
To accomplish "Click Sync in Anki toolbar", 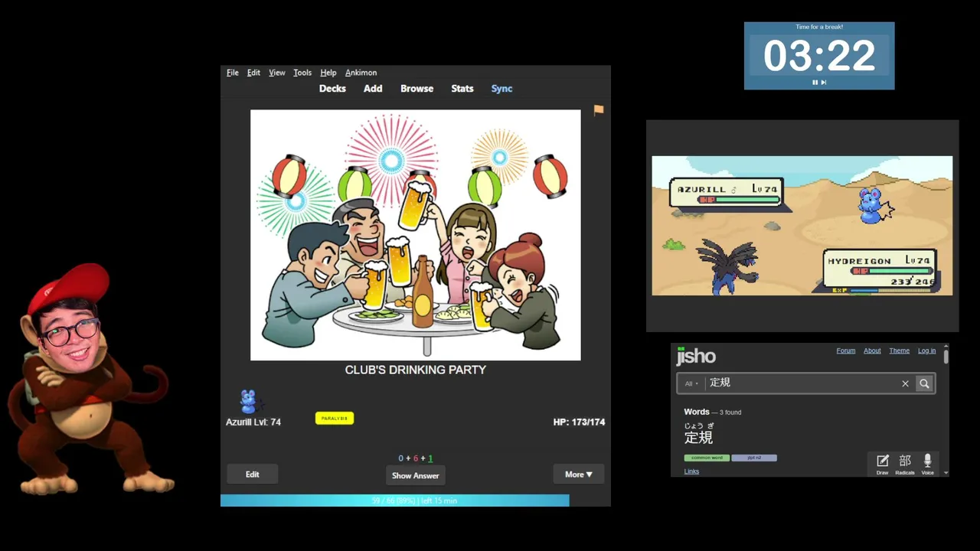I will click(501, 89).
